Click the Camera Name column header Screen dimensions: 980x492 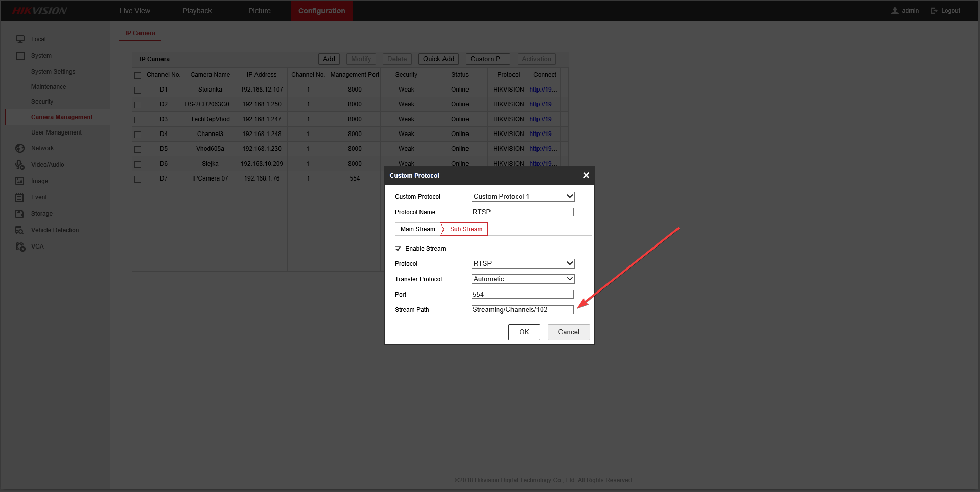click(210, 75)
